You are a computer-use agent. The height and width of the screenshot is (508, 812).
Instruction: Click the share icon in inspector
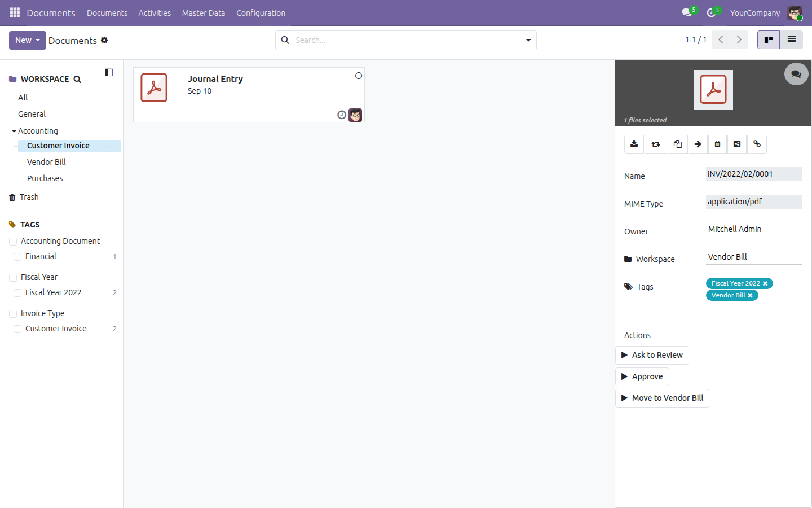click(x=737, y=144)
